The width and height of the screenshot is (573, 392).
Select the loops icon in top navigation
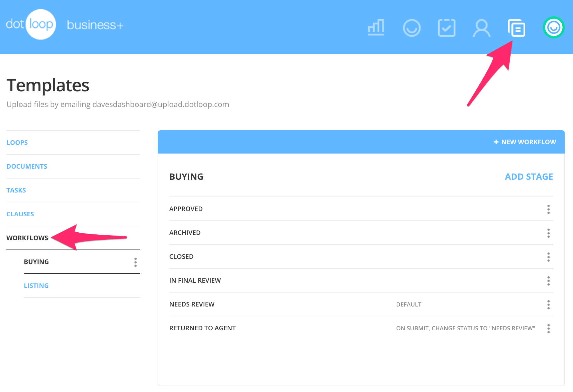click(412, 28)
